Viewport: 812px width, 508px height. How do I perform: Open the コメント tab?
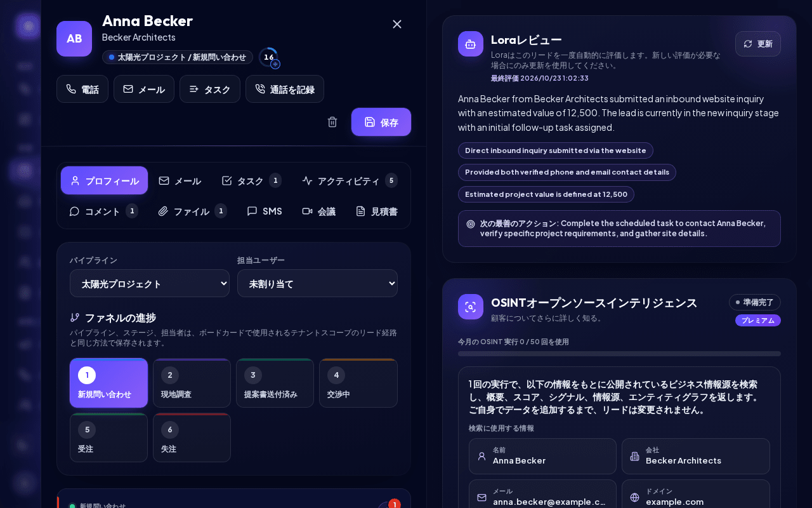103,211
